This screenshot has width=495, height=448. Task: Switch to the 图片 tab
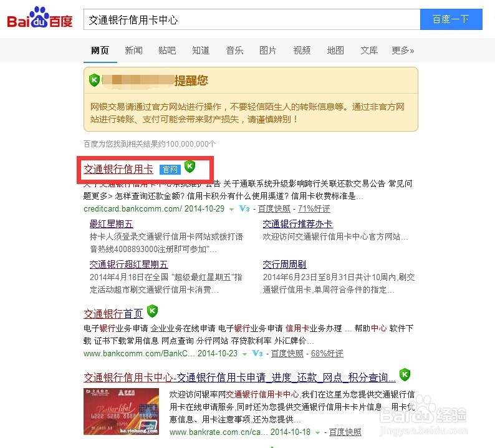pyautogui.click(x=267, y=51)
